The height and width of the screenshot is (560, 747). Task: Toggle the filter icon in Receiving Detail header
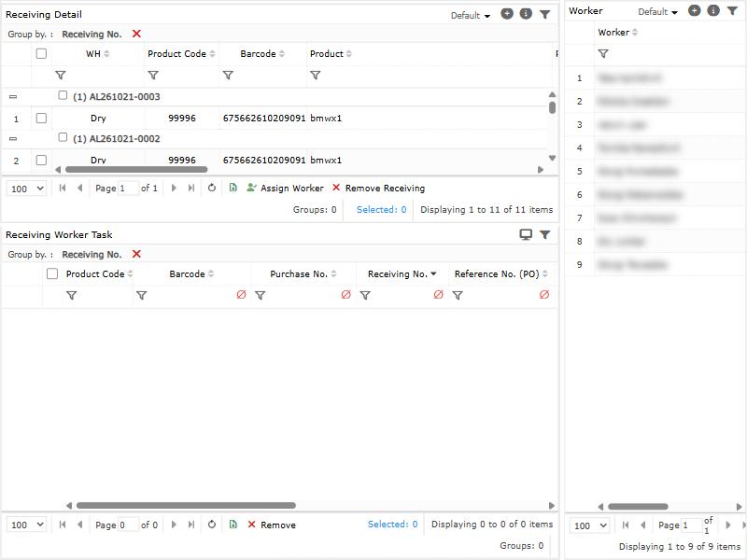tap(545, 15)
